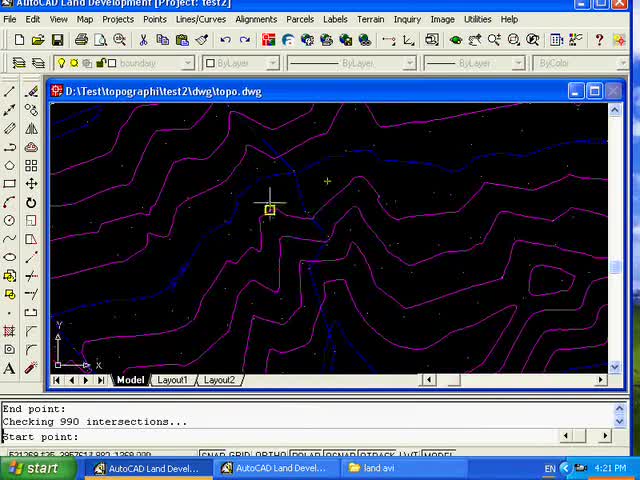Open the Alignments menu
The image size is (640, 480).
point(256,19)
